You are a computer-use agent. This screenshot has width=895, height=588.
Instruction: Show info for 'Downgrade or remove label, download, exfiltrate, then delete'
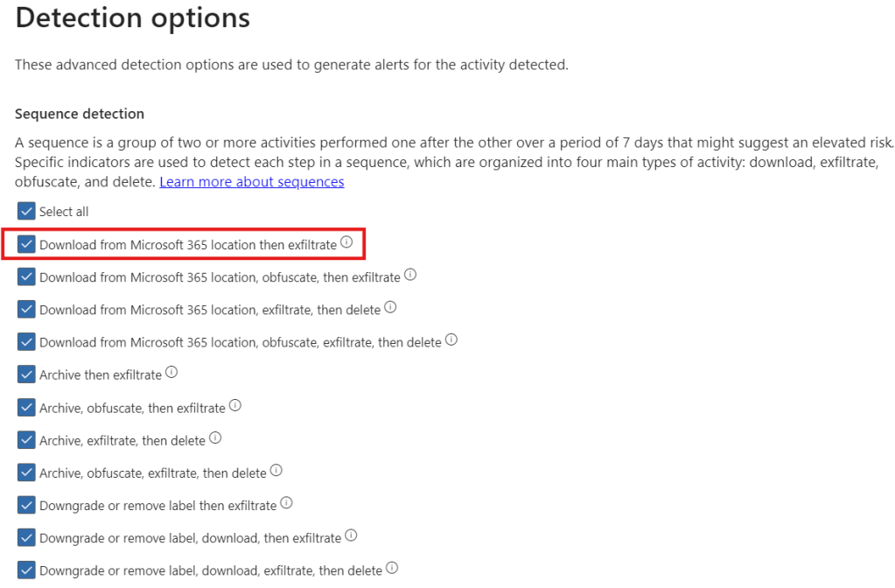392,569
